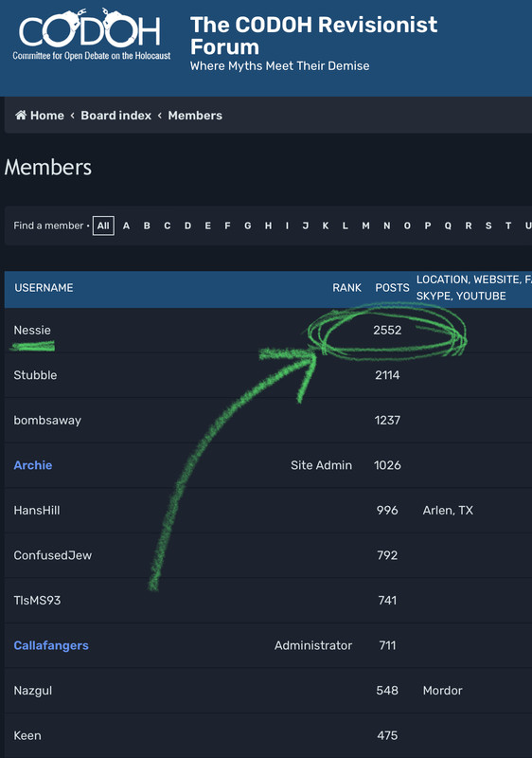Click the Mordor location text
This screenshot has height=758, width=532.
click(x=443, y=691)
